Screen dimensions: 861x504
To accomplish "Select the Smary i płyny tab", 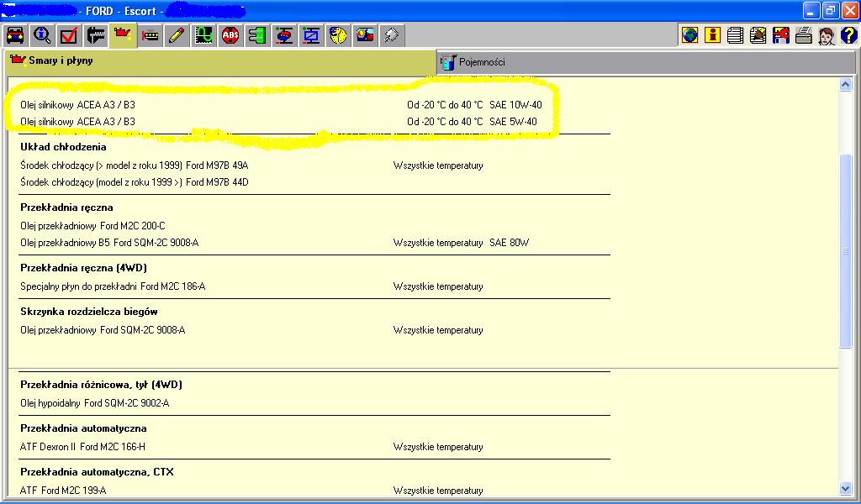I will (x=61, y=61).
